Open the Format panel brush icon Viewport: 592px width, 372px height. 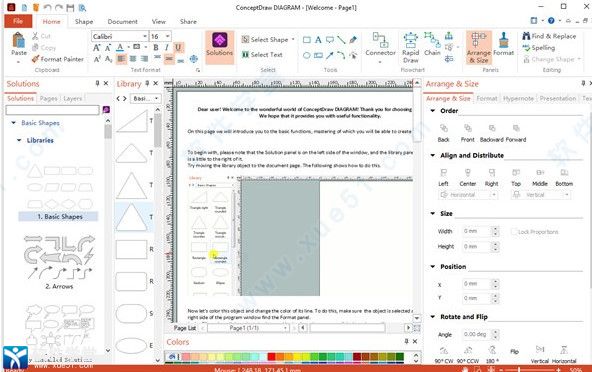pyautogui.click(x=503, y=40)
